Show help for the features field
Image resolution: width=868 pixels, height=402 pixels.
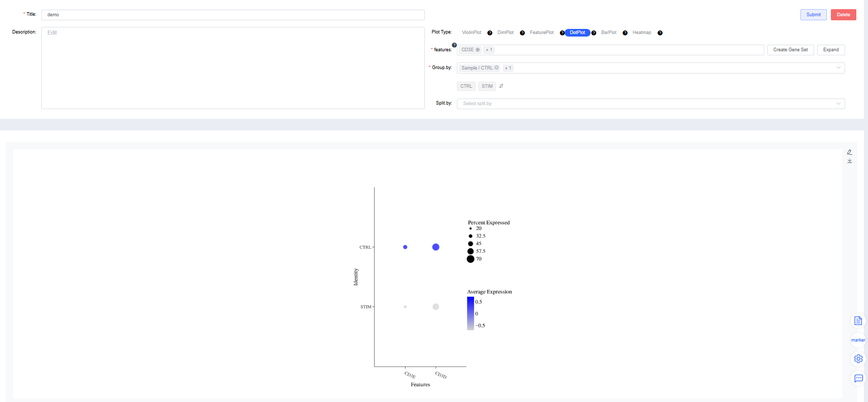454,45
